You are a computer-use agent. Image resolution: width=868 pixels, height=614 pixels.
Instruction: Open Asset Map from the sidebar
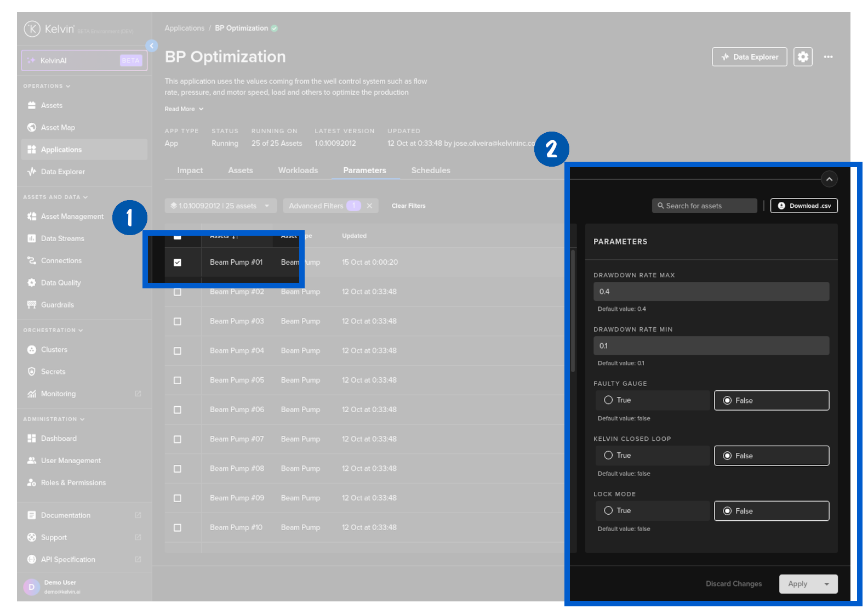point(58,128)
